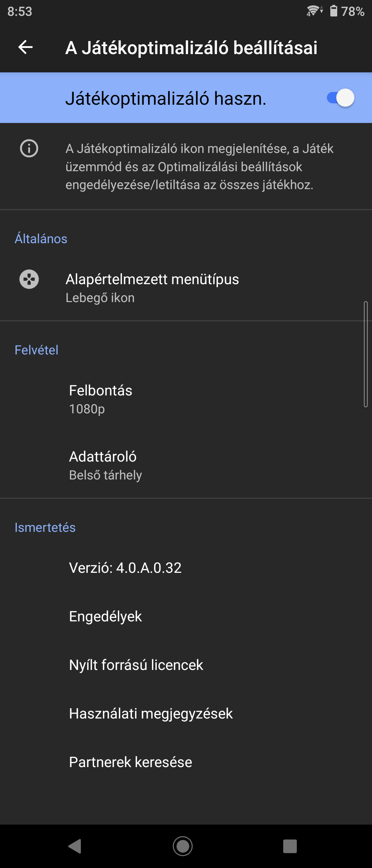Screen dimensions: 372x868
Task: Tap Partnerek keresése
Action: click(x=131, y=762)
